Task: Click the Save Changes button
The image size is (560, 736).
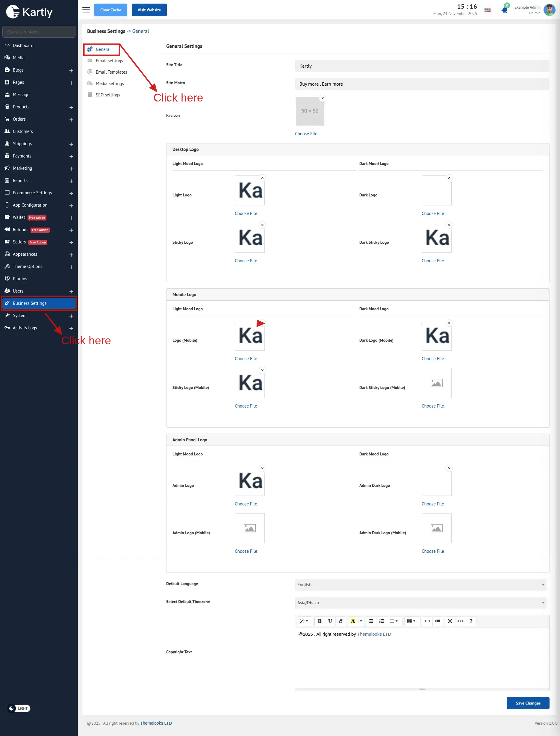Action: [x=528, y=703]
